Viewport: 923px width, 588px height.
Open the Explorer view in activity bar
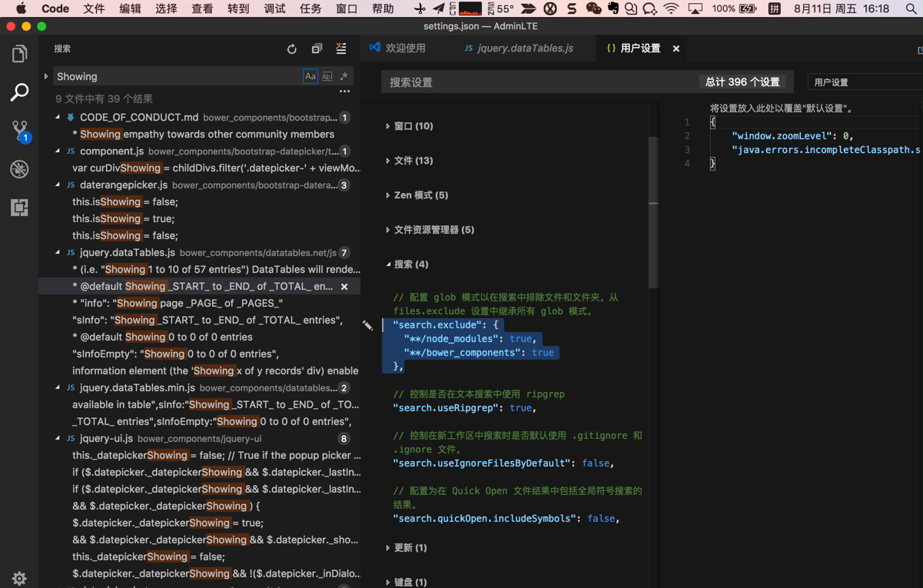pos(19,54)
